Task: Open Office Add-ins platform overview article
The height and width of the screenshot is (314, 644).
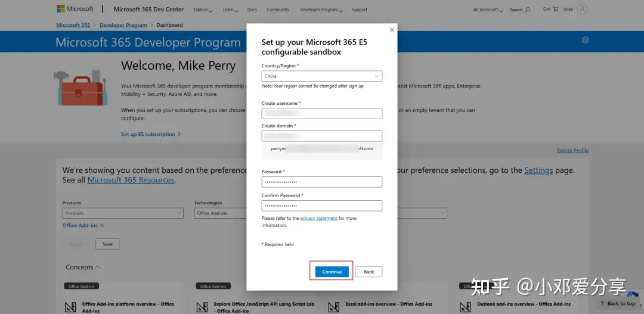Action: coord(128,307)
